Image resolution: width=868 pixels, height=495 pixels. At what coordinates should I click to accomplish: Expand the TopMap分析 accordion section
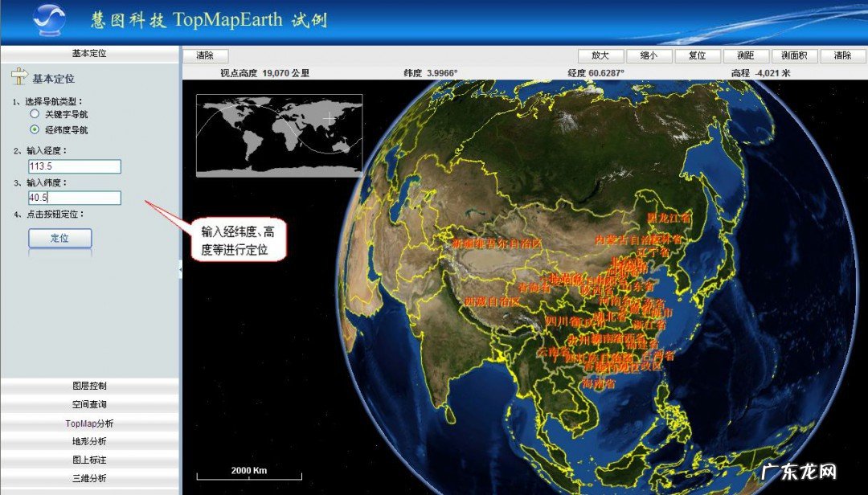tap(90, 423)
